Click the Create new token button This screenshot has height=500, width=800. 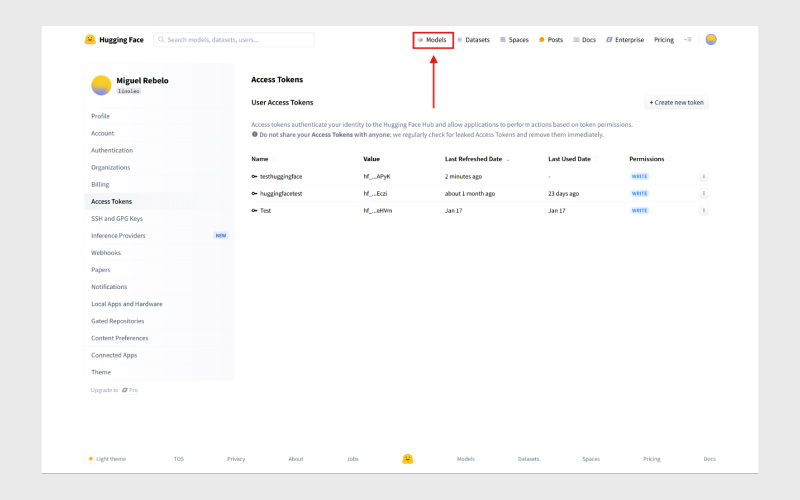click(x=677, y=102)
